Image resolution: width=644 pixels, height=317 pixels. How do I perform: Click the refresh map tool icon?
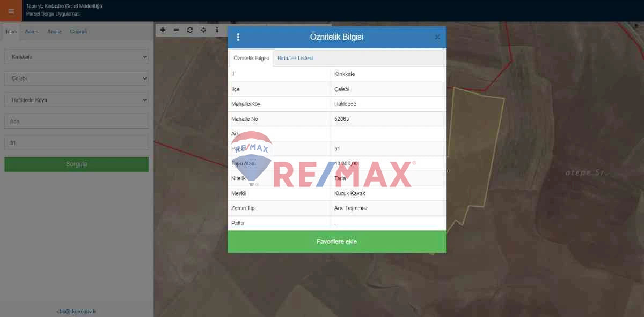(190, 30)
